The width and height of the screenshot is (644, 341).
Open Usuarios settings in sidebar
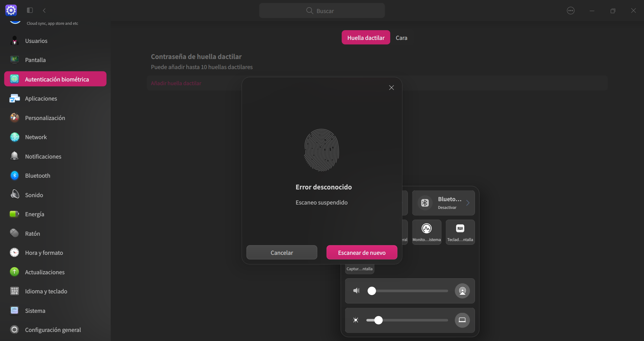55,41
